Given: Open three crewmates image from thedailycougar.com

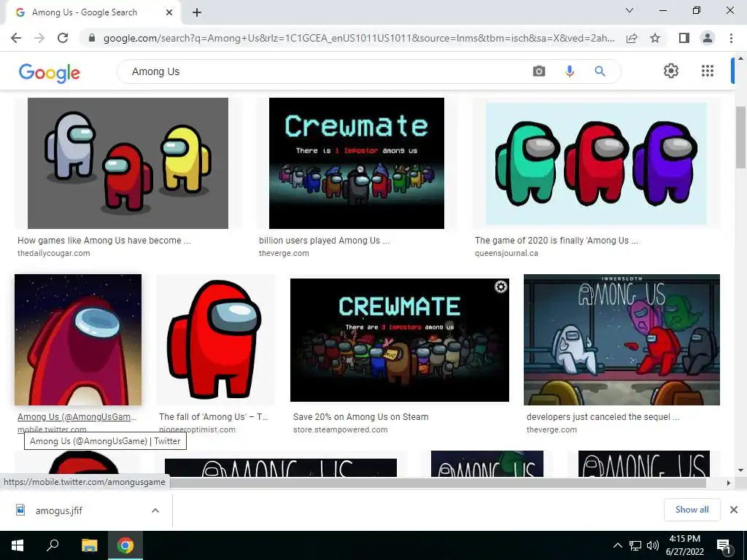Looking at the screenshot, I should pos(128,163).
